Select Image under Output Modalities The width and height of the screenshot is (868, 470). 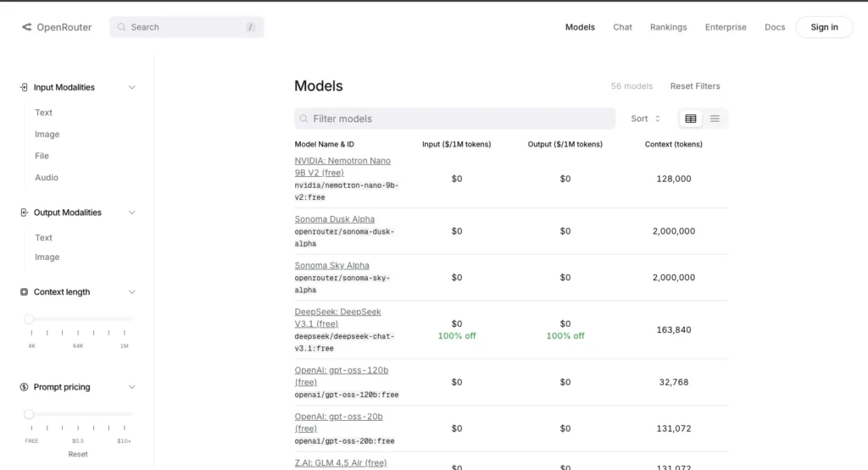47,257
